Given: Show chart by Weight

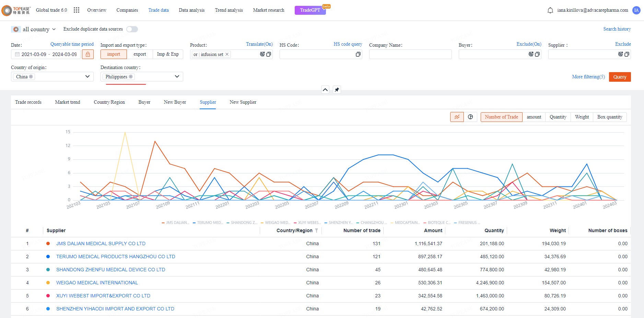Looking at the screenshot, I should click(582, 117).
